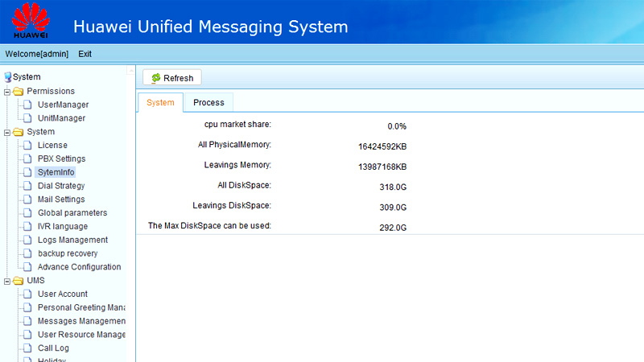Click the Advance Configuration page icon
This screenshot has width=644, height=362.
click(27, 267)
